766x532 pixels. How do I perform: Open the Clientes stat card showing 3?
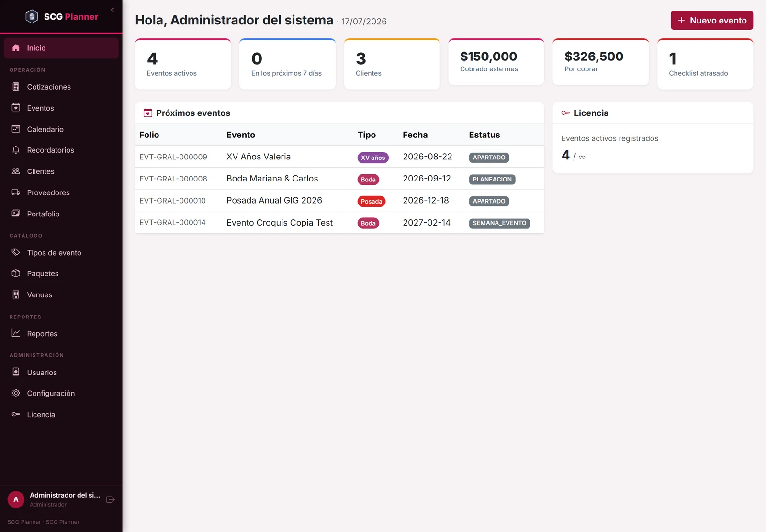(392, 64)
